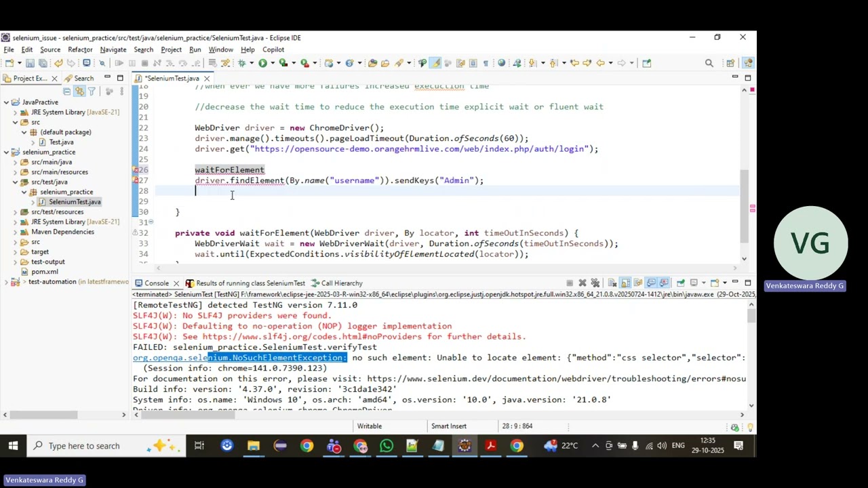
Task: Click the Save disk icon in toolbar
Action: [30, 63]
